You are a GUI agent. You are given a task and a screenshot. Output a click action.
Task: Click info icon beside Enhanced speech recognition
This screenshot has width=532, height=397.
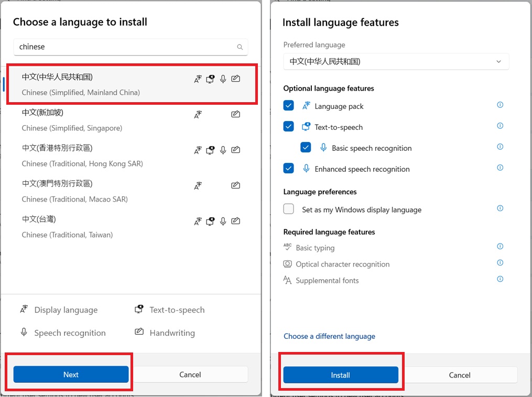tap(500, 168)
